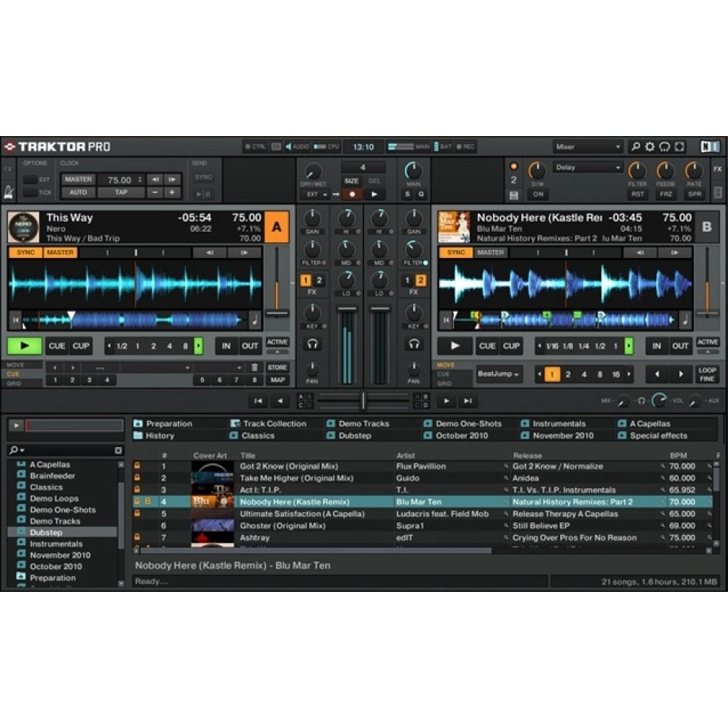Viewport: 728px width, 728px height.
Task: Toggle the Delay effect ON button
Action: [x=538, y=194]
